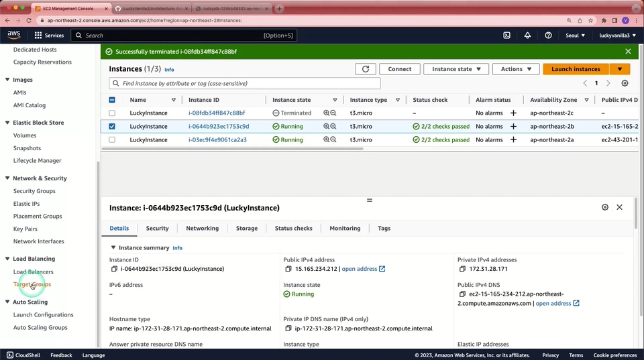Viewport: 644px width, 360px height.
Task: Switch to the Security tab
Action: 157,228
